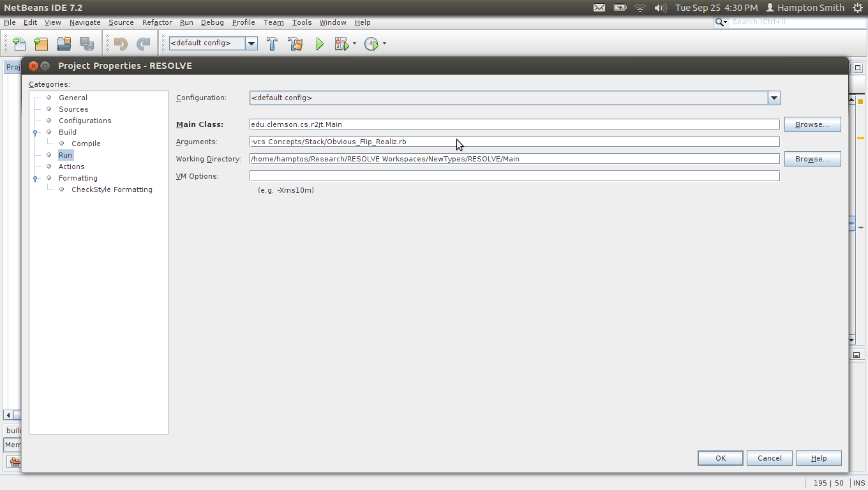Viewport: 868px width, 490px height.
Task: Select the Run category in the tree
Action: tap(66, 155)
